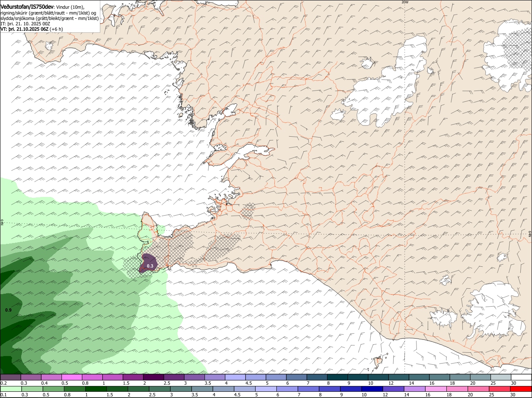Viewport: 532px width, 398px height.
Task: Click the IT: þri. 21. 10. 2025 00Z initial time line
Action: tap(25, 24)
